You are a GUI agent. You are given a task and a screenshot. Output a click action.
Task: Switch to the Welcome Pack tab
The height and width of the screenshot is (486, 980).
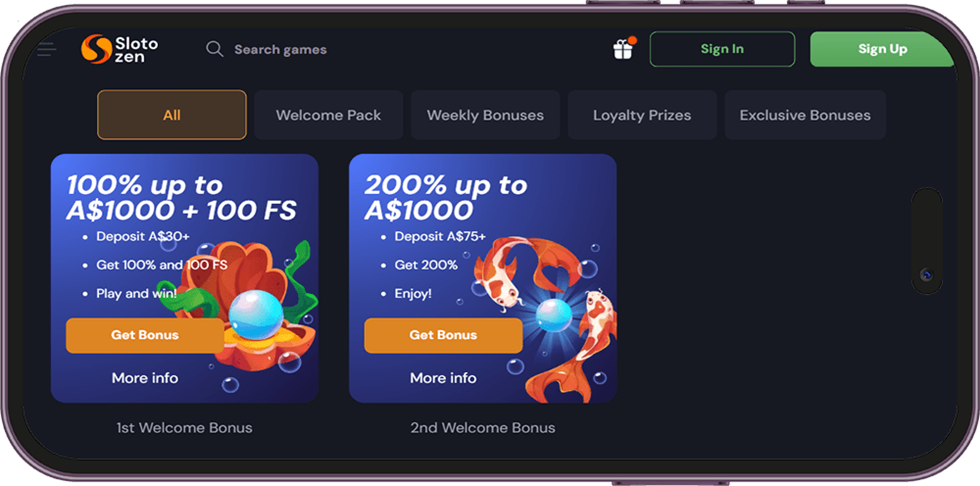(x=328, y=115)
